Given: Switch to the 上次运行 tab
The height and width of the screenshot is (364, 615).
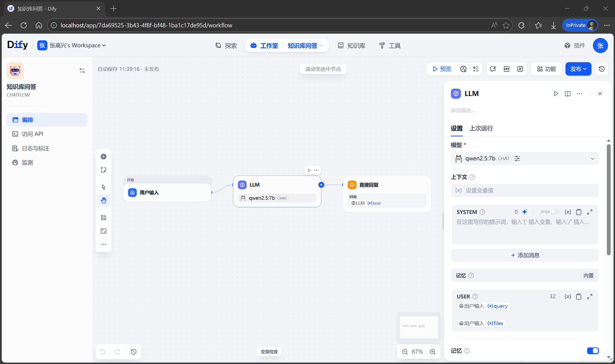Looking at the screenshot, I should tap(481, 128).
